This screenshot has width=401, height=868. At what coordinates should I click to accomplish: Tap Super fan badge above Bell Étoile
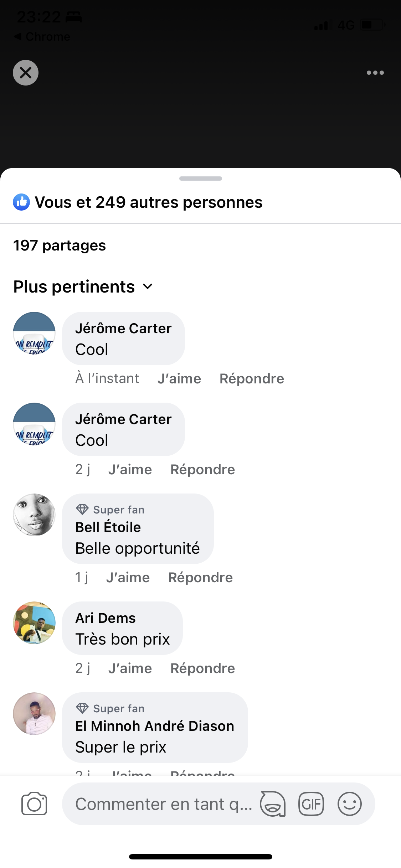[110, 510]
